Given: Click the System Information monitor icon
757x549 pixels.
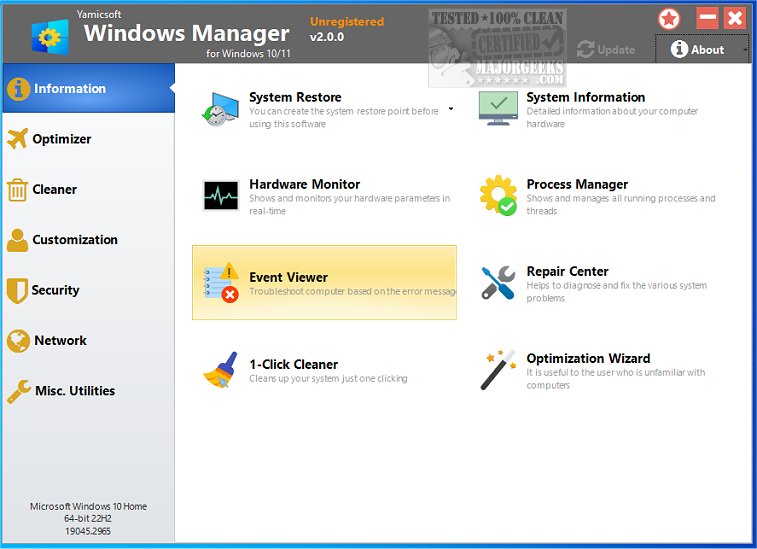Looking at the screenshot, I should tap(497, 108).
